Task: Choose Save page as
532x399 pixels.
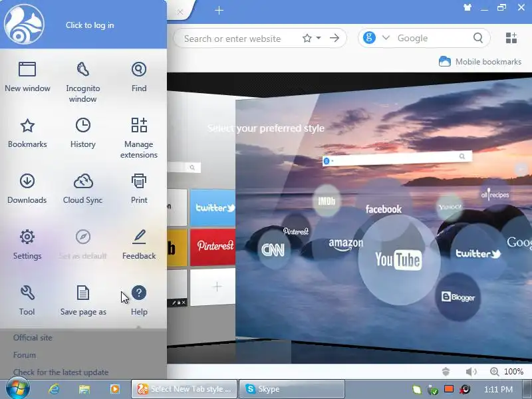Action: pyautogui.click(x=82, y=301)
